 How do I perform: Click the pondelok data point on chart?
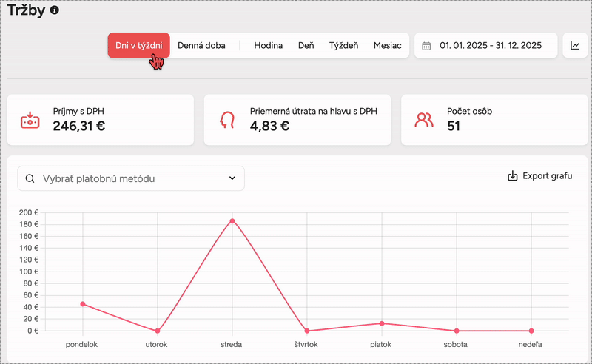pos(82,304)
